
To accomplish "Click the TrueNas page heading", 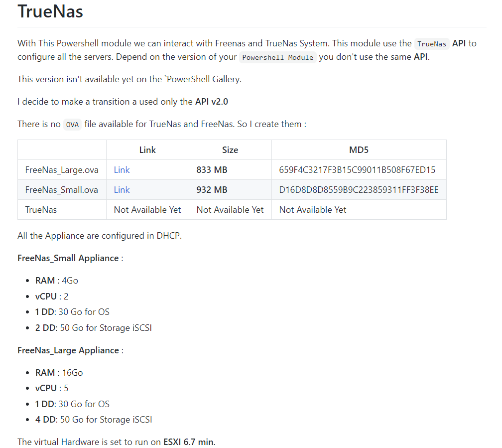I will tap(50, 11).
